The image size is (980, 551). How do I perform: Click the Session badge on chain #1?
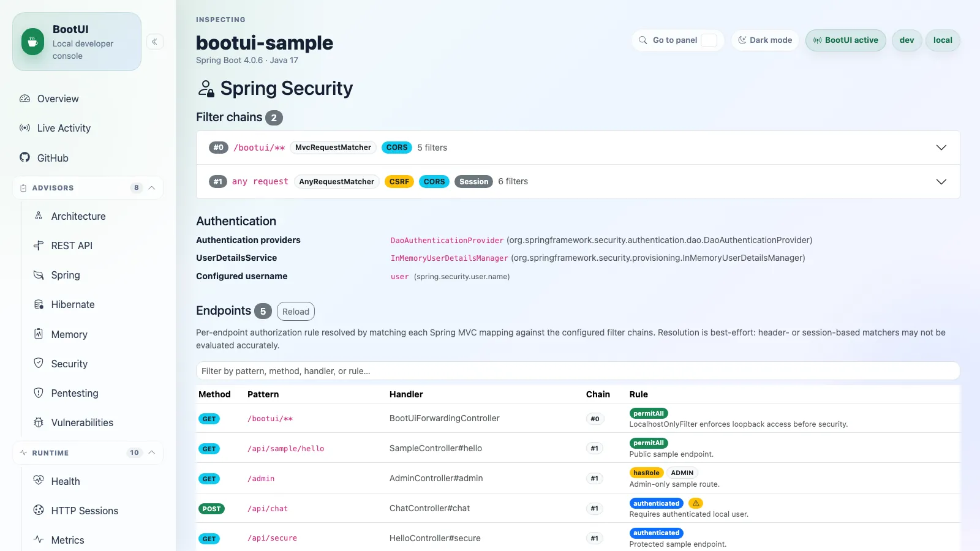pyautogui.click(x=474, y=182)
